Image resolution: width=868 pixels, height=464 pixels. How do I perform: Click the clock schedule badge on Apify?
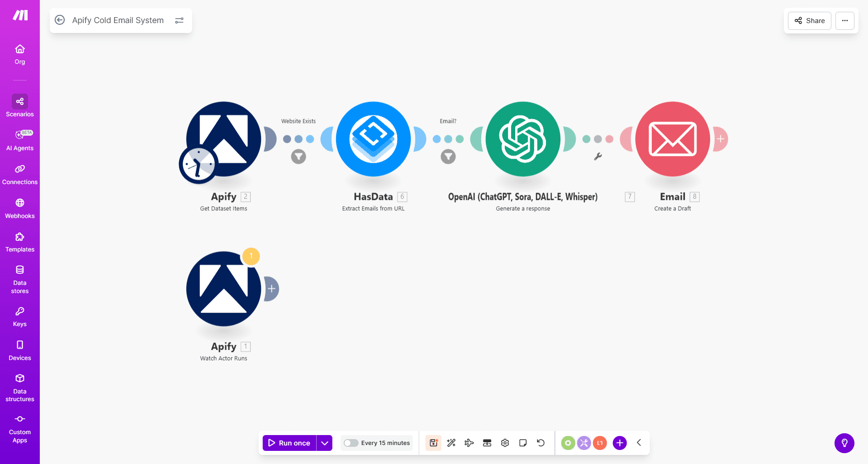(x=198, y=165)
